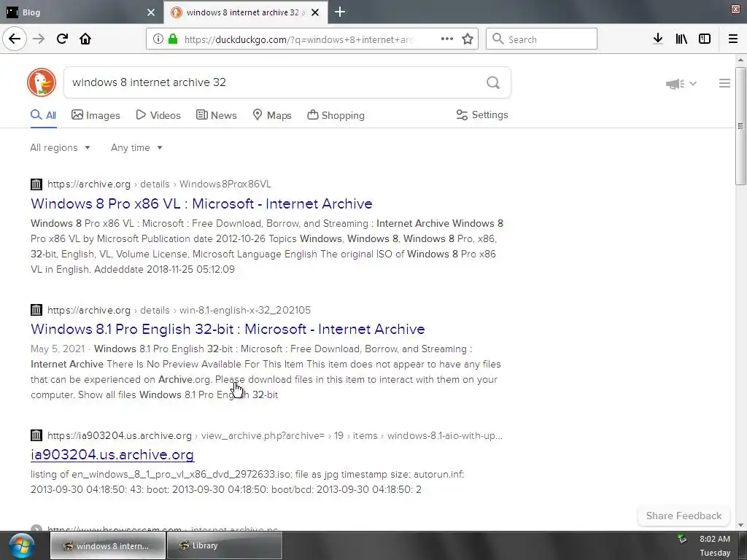The width and height of the screenshot is (747, 560).
Task: Bookmark this page with the star
Action: 468,39
